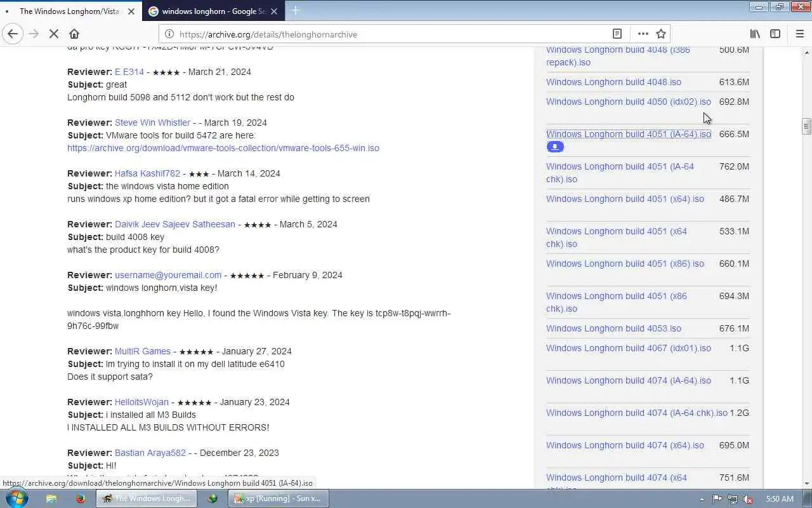This screenshot has height=508, width=812.
Task: Close the Longhorn/Vista archive tab
Action: click(x=131, y=11)
